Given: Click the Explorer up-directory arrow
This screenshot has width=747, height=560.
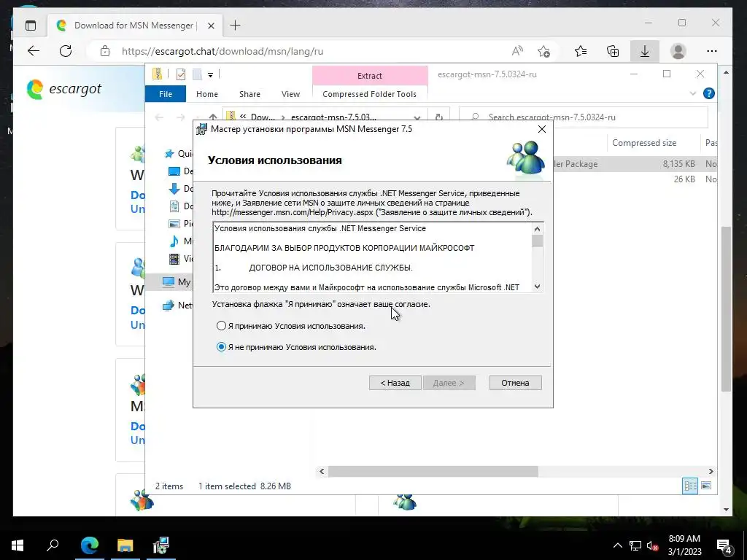Looking at the screenshot, I should pos(212,117).
